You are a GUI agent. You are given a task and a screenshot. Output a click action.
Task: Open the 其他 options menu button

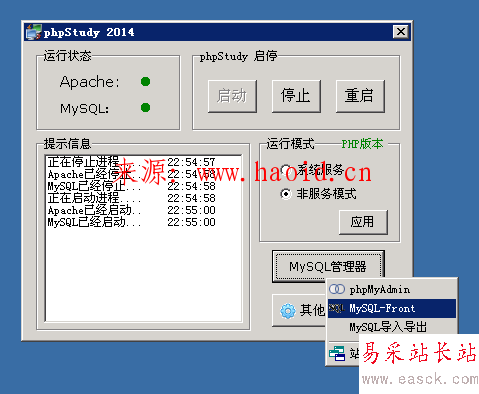pyautogui.click(x=299, y=311)
